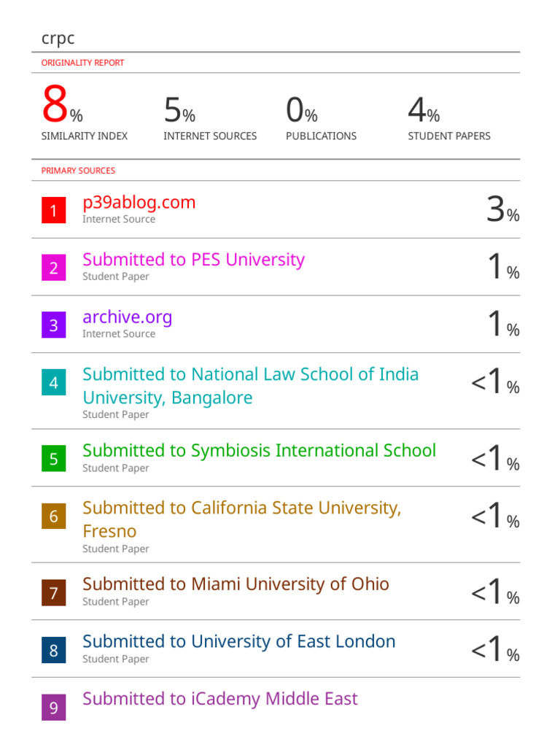
Task: Open iCademy Middle East source
Action: pyautogui.click(x=219, y=699)
